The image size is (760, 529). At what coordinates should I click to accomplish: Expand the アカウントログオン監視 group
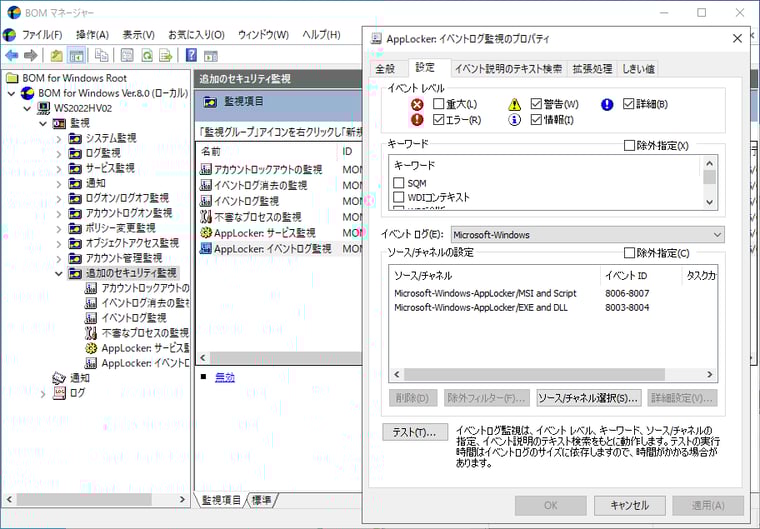[x=59, y=214]
